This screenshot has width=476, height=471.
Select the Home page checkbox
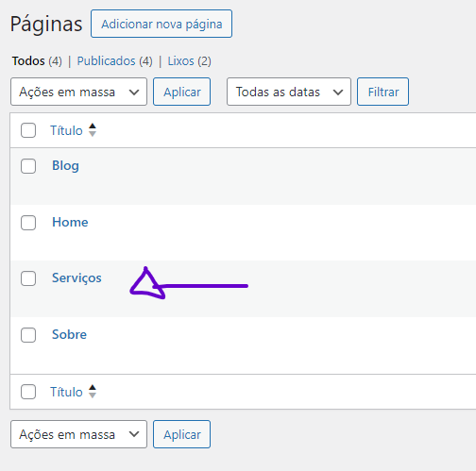point(28,223)
